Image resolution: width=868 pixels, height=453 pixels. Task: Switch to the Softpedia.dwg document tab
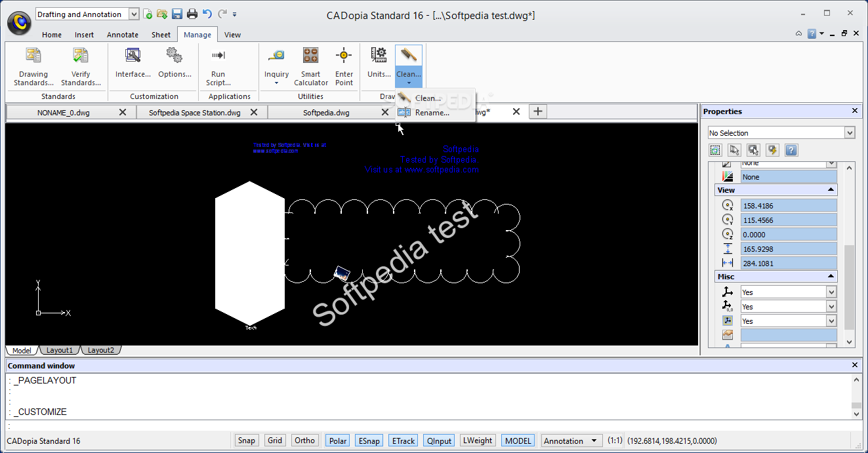coord(326,112)
